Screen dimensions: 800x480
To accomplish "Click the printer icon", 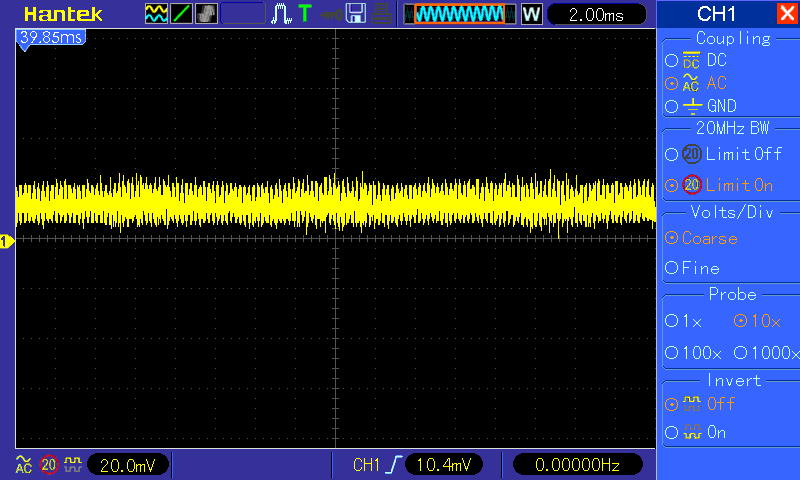I will point(381,14).
